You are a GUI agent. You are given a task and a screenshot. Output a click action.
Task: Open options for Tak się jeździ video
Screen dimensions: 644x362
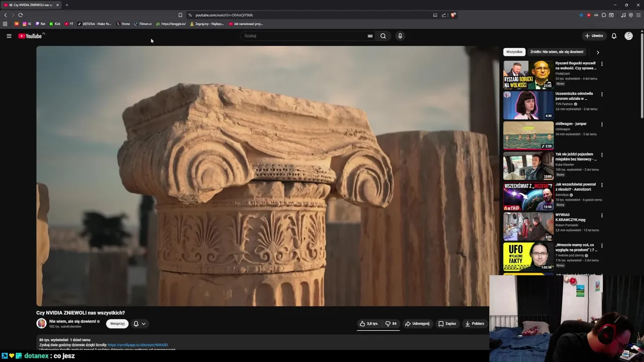602,155
